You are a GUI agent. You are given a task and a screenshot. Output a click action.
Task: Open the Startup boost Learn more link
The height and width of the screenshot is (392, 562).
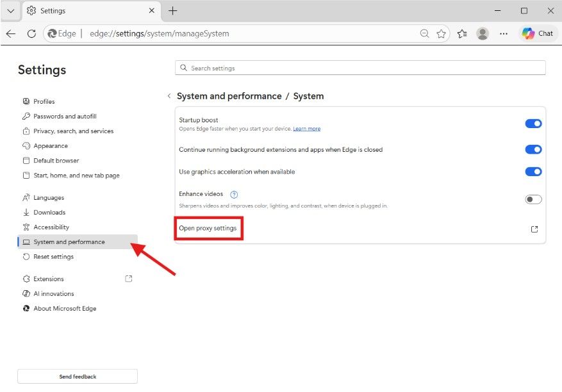[x=307, y=129]
